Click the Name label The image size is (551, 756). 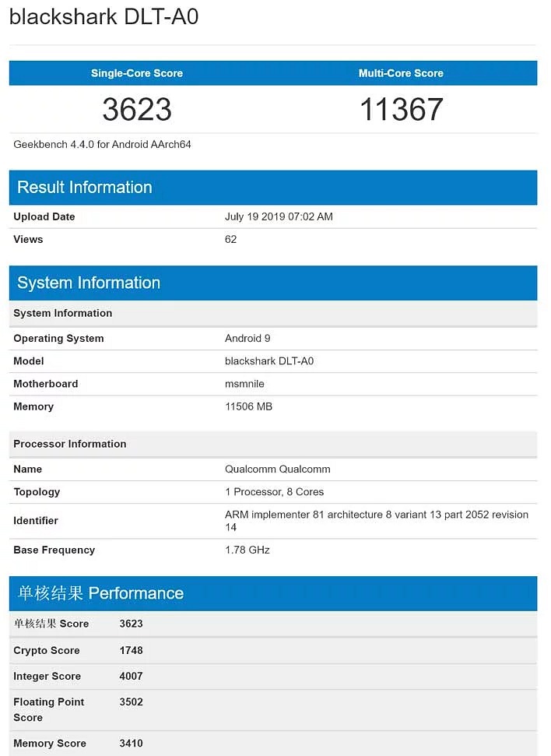tap(27, 469)
